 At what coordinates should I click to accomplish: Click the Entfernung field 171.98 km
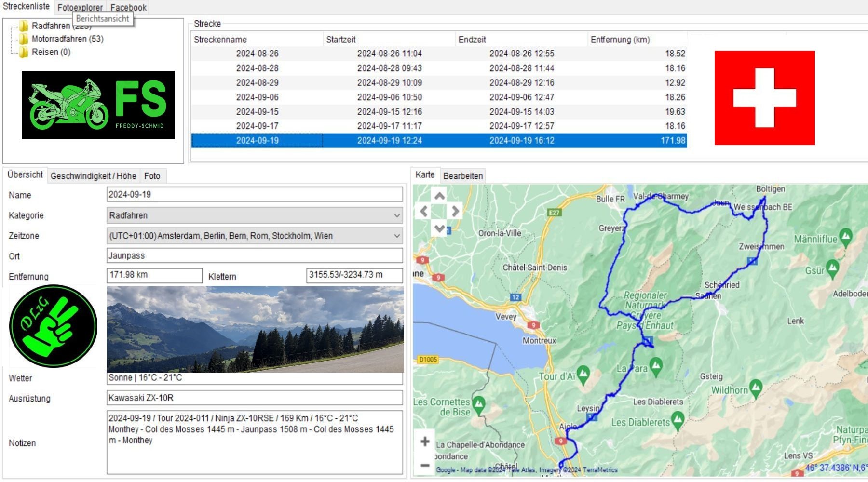coord(154,275)
